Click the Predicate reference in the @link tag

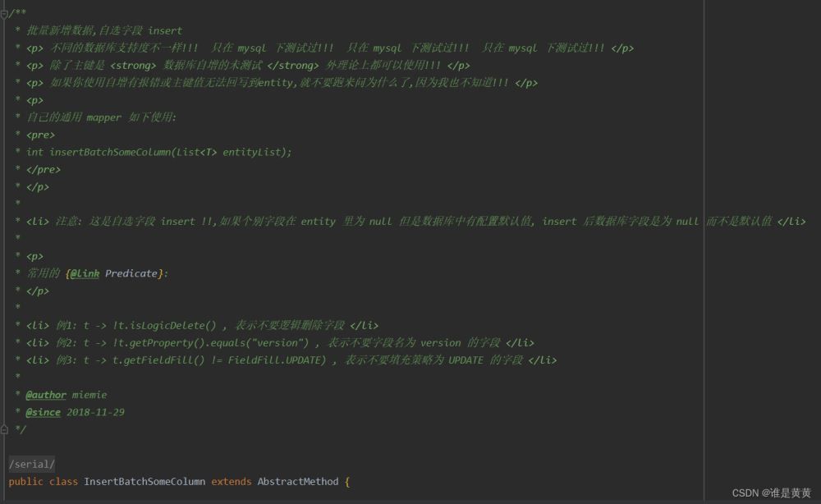pyautogui.click(x=131, y=273)
